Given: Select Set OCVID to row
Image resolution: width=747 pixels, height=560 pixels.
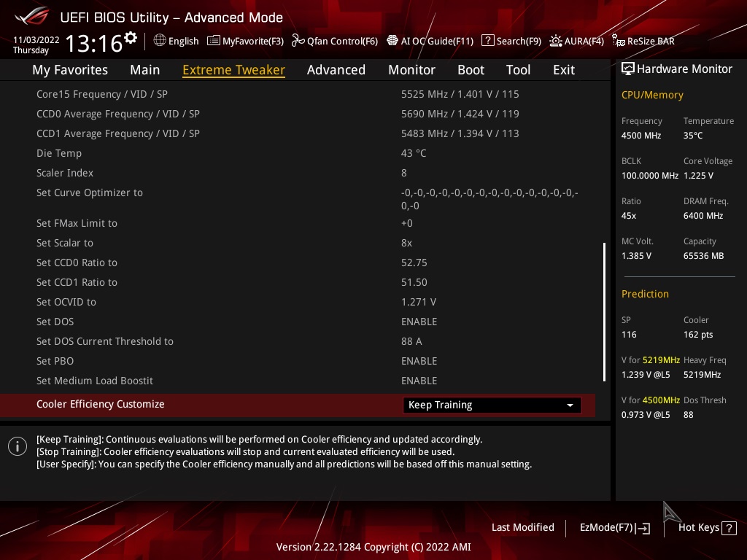Looking at the screenshot, I should click(x=298, y=302).
